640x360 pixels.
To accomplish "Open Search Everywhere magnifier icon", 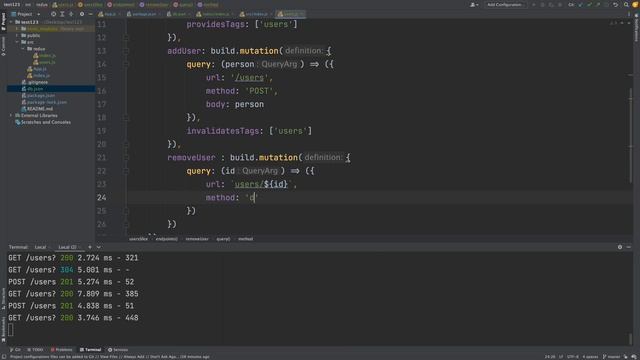I will pyautogui.click(x=626, y=4).
